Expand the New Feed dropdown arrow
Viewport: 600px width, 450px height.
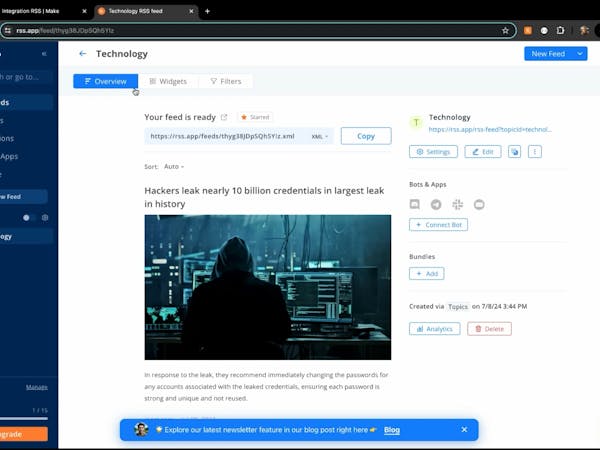tap(580, 54)
